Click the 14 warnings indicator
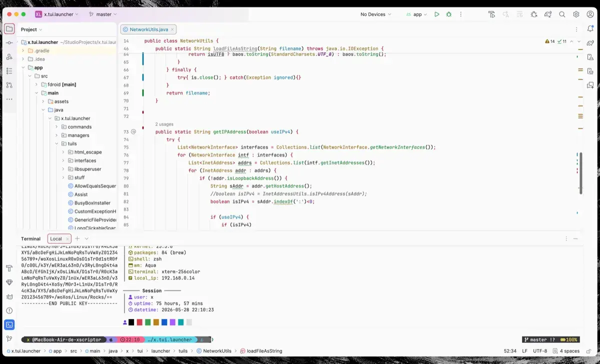Image resolution: width=600 pixels, height=364 pixels. pyautogui.click(x=549, y=41)
